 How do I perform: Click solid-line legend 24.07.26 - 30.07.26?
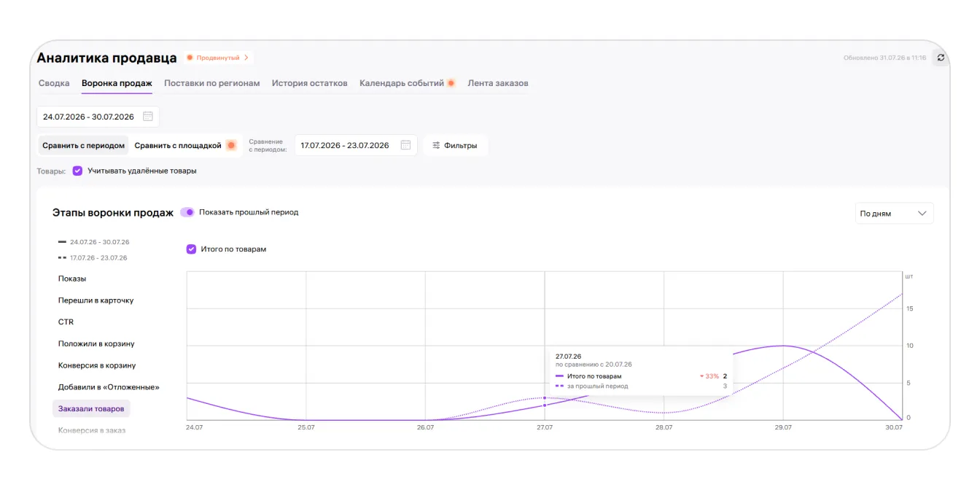93,242
